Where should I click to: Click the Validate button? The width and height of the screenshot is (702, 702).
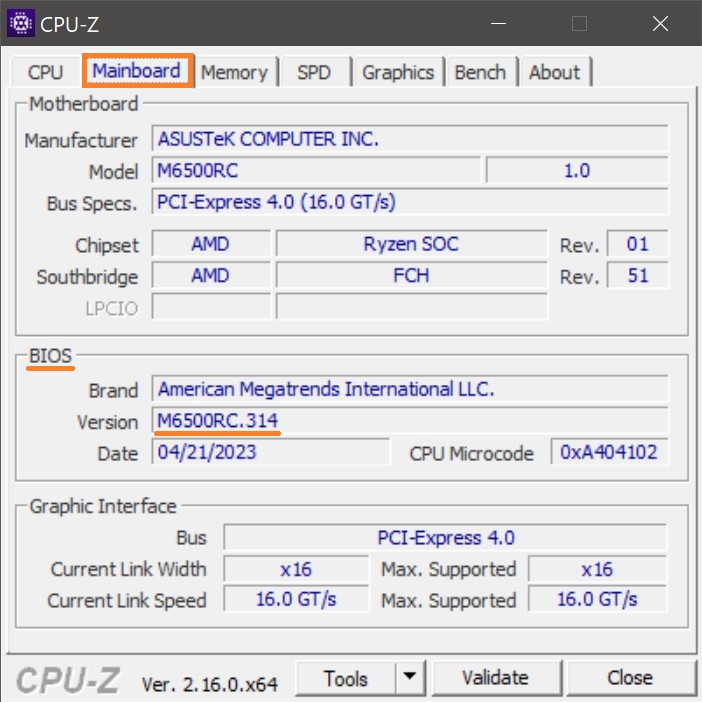click(494, 678)
